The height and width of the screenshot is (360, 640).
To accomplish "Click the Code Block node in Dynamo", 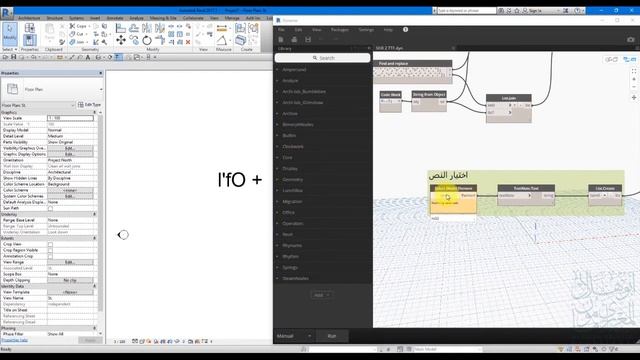I will click(x=391, y=101).
